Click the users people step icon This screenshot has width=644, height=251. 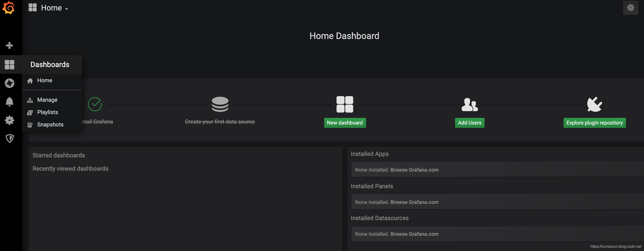(470, 104)
